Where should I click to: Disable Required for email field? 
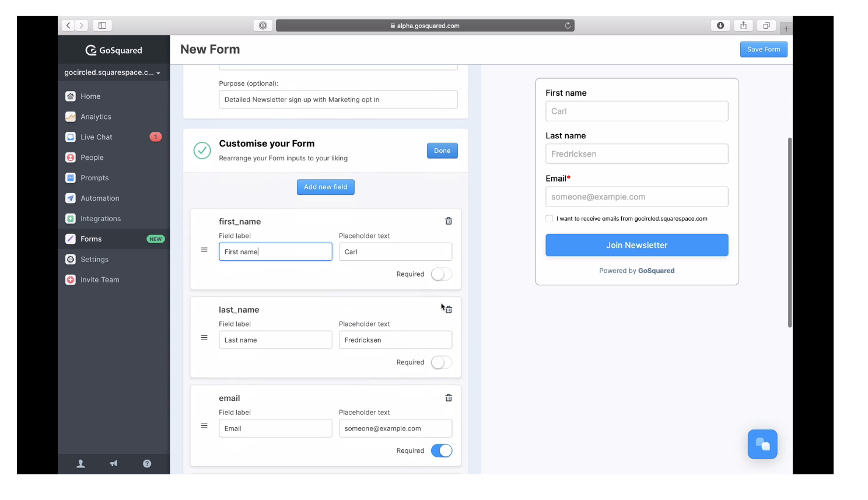tap(442, 450)
